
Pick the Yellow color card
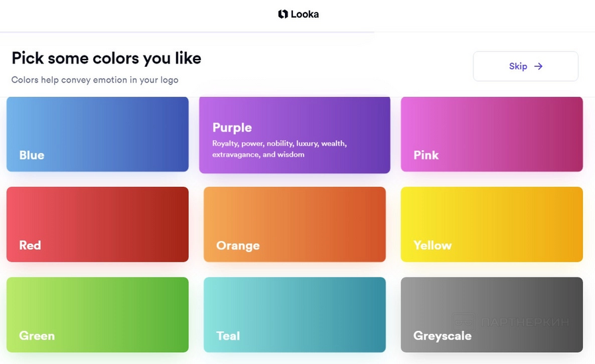coord(492,224)
